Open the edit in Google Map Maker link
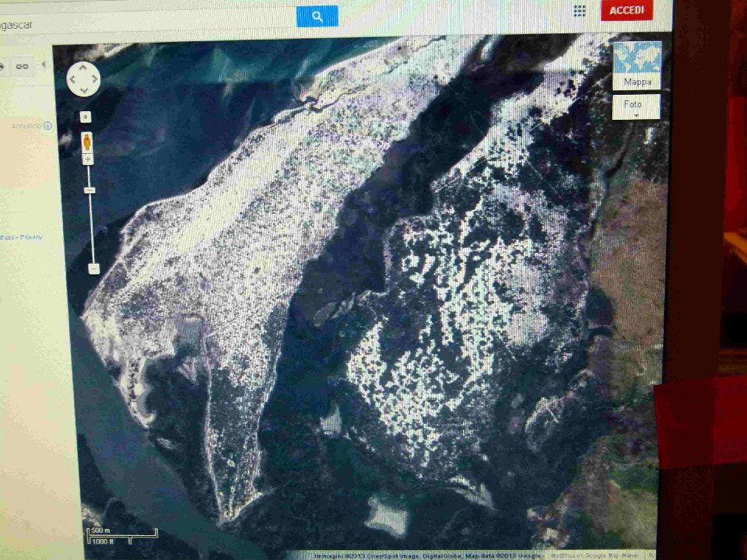The image size is (747, 560). [x=594, y=555]
